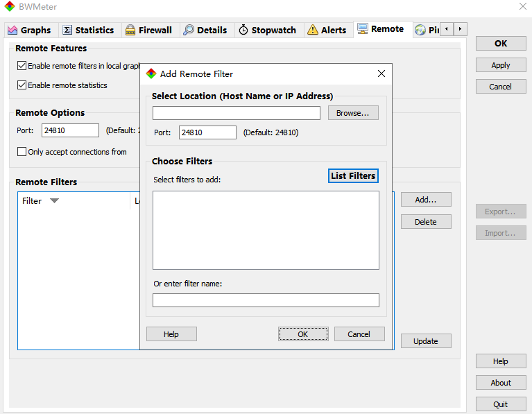
Task: Open Help in Add Remote Filter dialog
Action: point(171,334)
